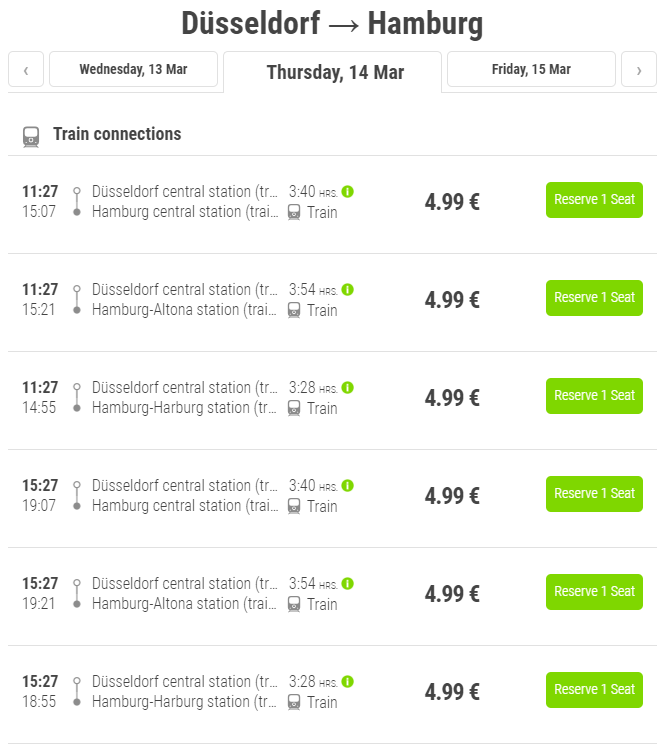Reserve 1 seat arriving Hamburg-Altona at 19:21
The image size is (668, 745).
[x=594, y=592]
